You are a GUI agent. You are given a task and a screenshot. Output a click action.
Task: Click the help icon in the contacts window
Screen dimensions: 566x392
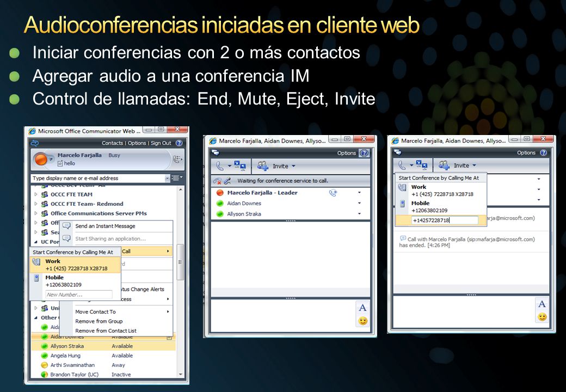[x=179, y=143]
